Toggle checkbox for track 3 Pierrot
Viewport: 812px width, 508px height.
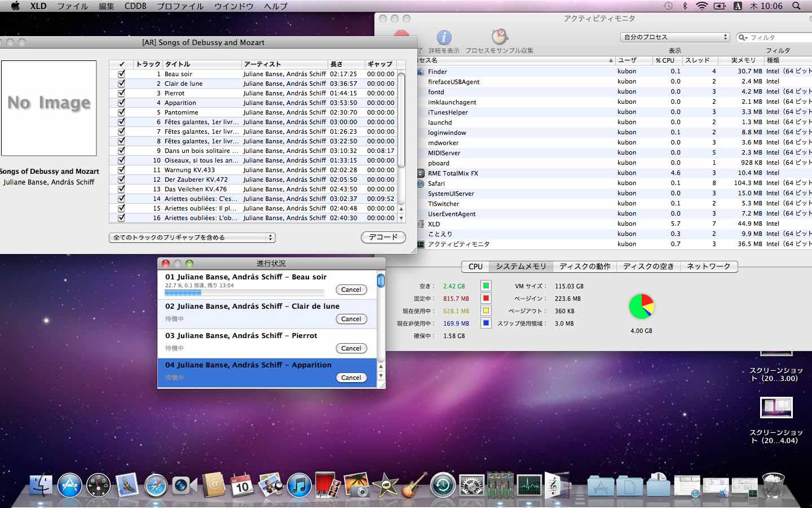[x=121, y=93]
